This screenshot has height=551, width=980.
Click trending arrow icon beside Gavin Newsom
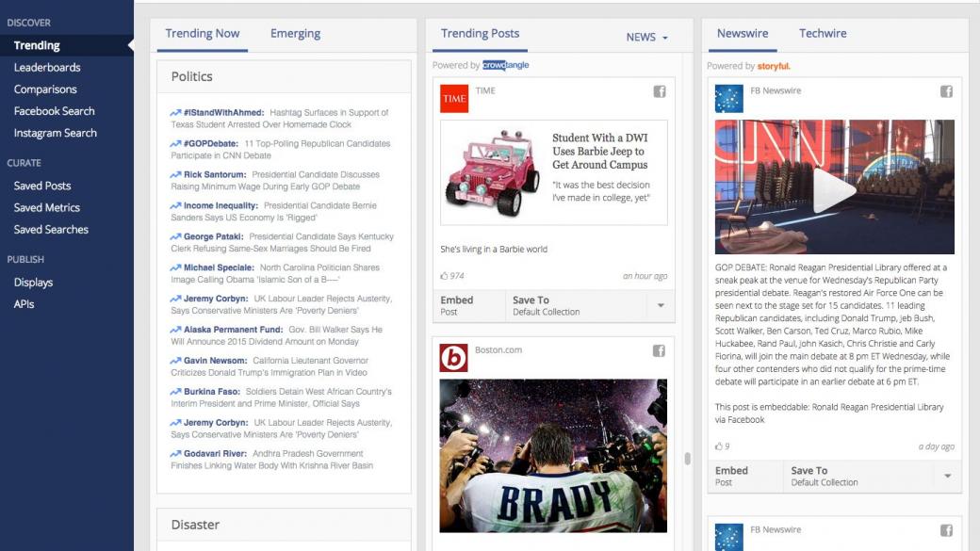click(x=175, y=361)
